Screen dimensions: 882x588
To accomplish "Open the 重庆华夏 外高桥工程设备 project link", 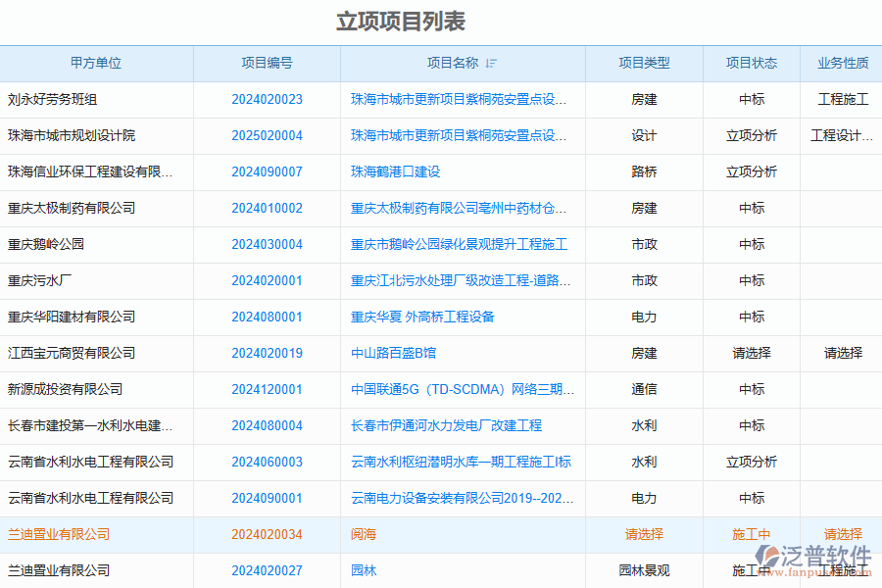I will (422, 318).
